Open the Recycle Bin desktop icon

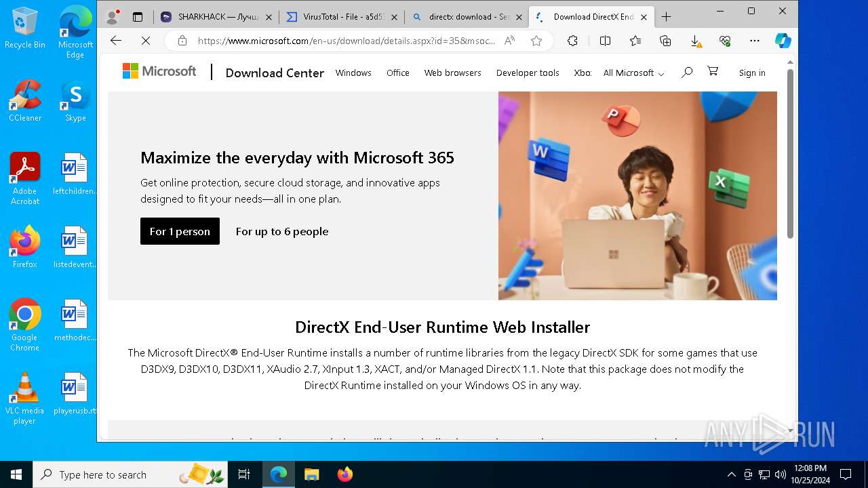tap(25, 28)
